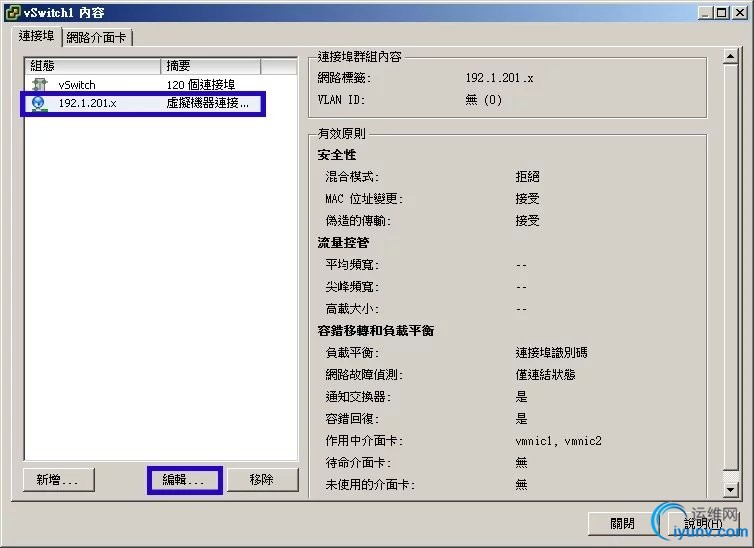This screenshot has height=548, width=754.
Task: Click the 容錯回復 label
Action: (352, 419)
